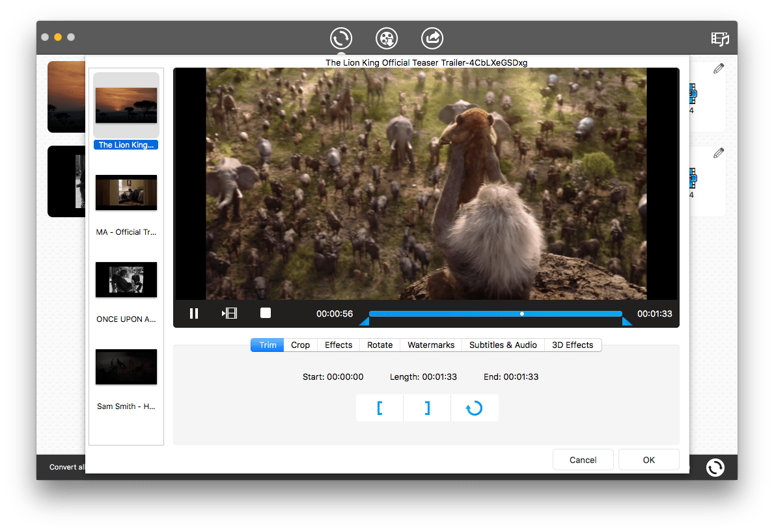The height and width of the screenshot is (532, 774).
Task: Click the playhead dot on the progress bar
Action: [x=522, y=313]
